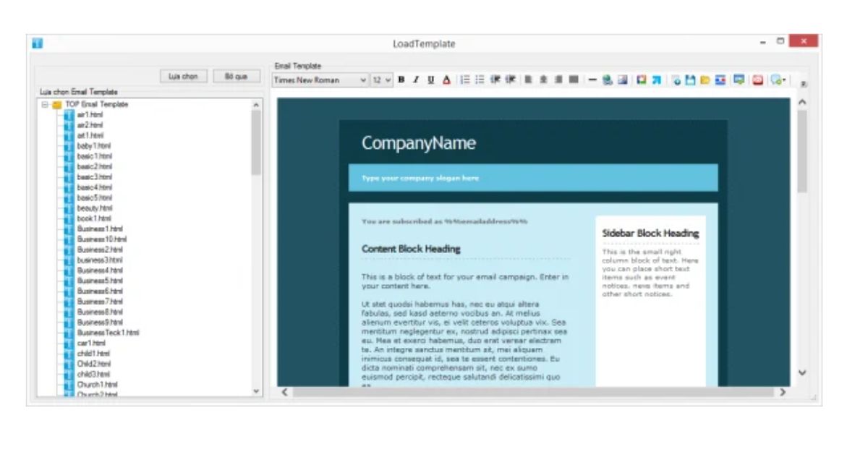This screenshot has width=868, height=452.
Task: Increase the paragraph indent
Action: pos(510,80)
